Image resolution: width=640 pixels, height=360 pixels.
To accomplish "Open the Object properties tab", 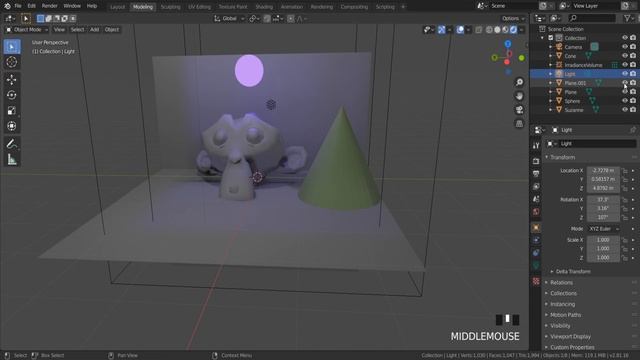I will 536,227.
